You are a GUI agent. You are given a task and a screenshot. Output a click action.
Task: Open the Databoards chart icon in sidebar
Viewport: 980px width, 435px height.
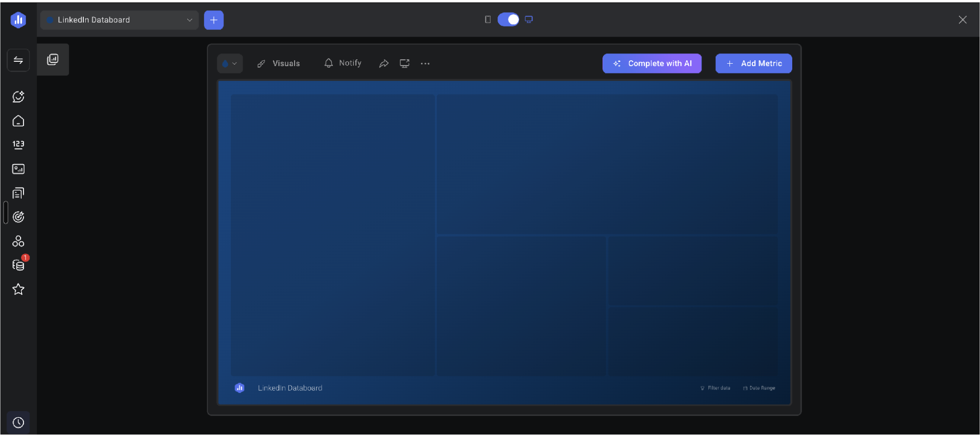[18, 169]
